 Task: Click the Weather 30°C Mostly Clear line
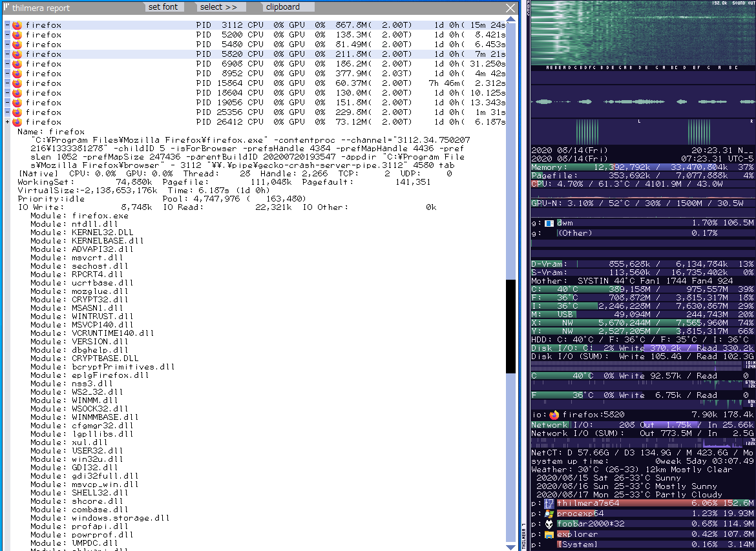pyautogui.click(x=631, y=470)
